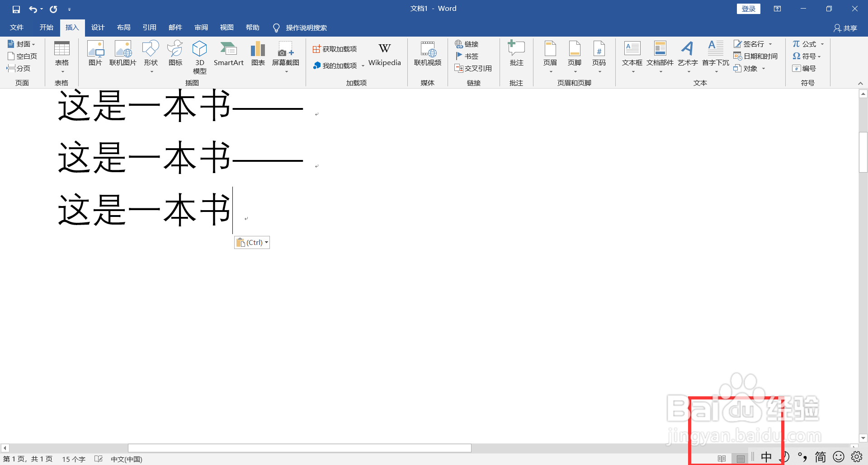The height and width of the screenshot is (465, 868).
Task: Click the 15 个字 word count
Action: pyautogui.click(x=74, y=459)
